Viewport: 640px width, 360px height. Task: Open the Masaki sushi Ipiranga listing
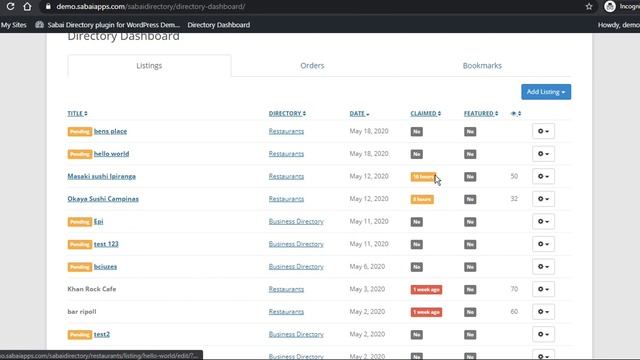pyautogui.click(x=102, y=176)
